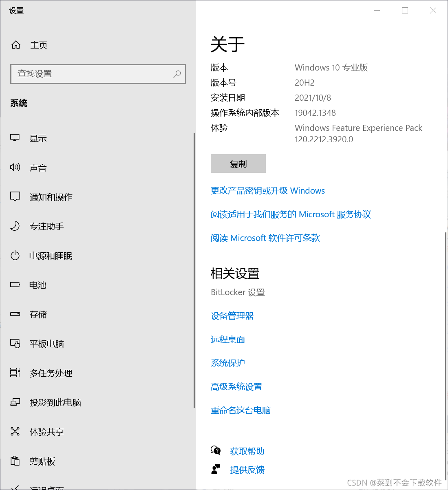Go to 存储 settings

[x=38, y=314]
